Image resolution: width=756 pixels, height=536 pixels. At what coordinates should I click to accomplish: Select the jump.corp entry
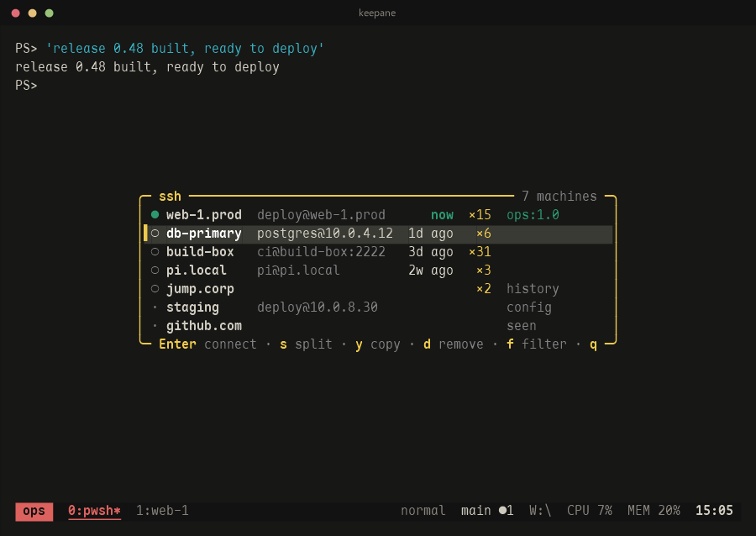378,289
